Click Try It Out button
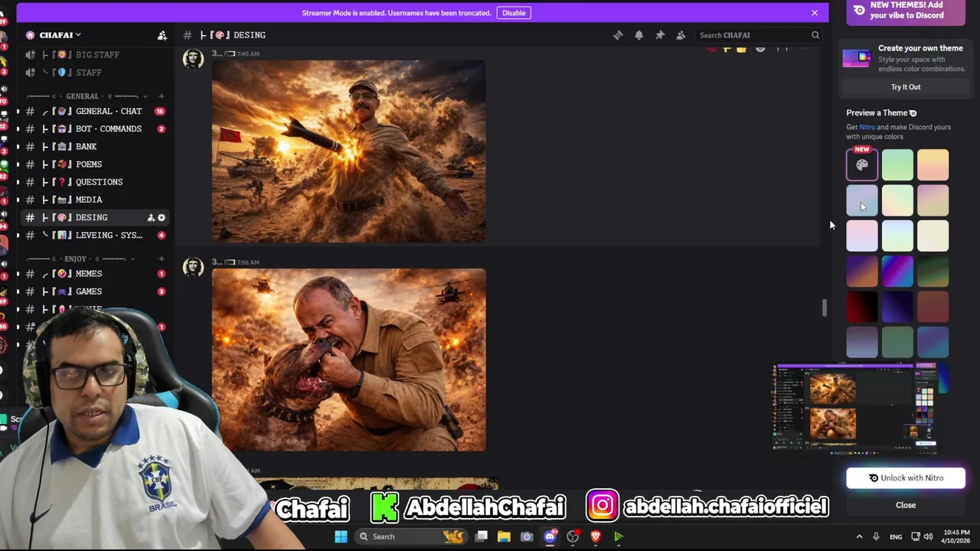 tap(906, 87)
